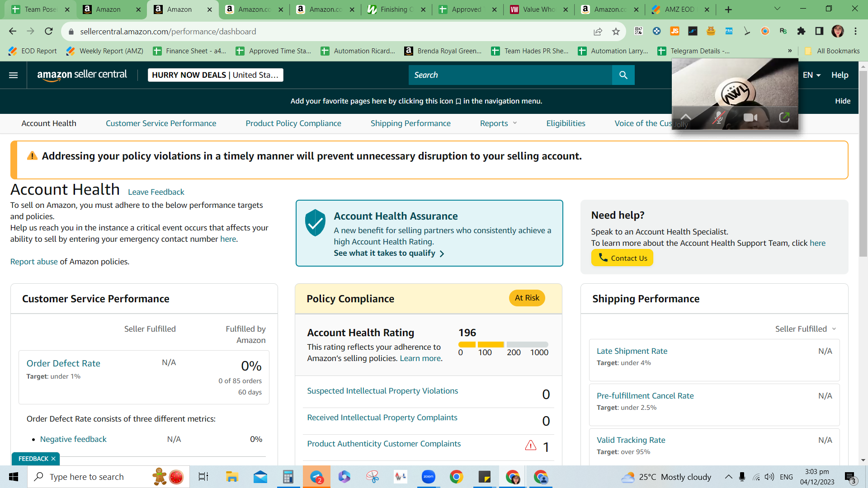Click the Seller Central search field

point(510,75)
